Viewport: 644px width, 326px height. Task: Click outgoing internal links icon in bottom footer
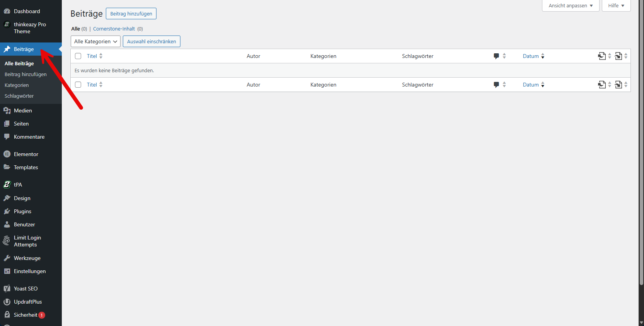tap(602, 85)
